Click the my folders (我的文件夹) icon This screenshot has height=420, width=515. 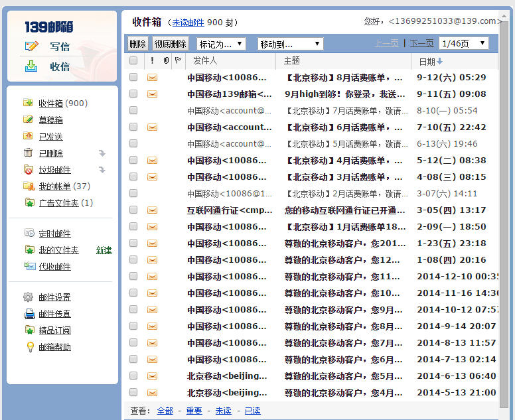[x=30, y=249]
